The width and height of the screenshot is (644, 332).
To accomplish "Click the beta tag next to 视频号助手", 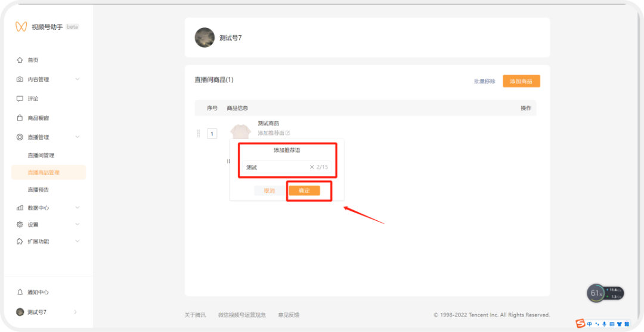I will pyautogui.click(x=72, y=27).
